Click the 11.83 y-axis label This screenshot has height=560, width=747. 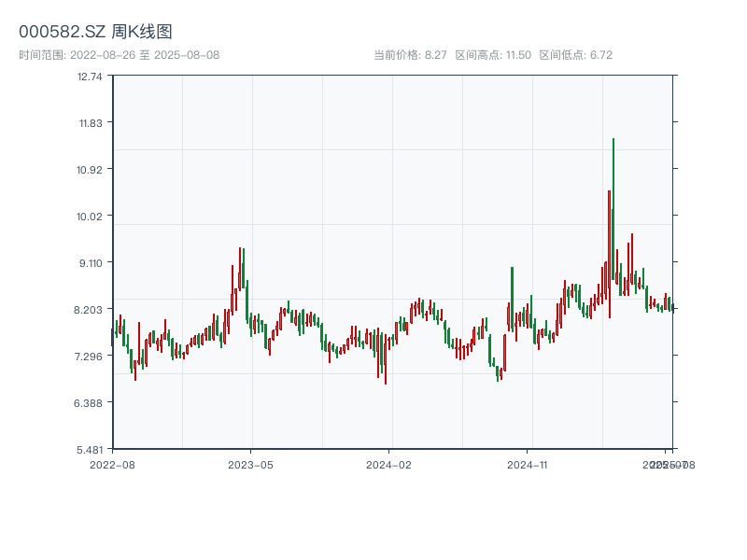tap(91, 123)
